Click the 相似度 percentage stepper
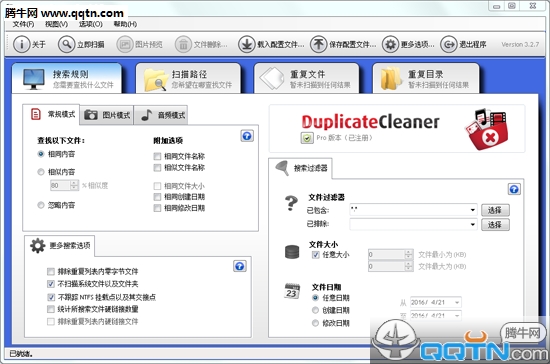Viewport: 550px width, 364px height. [x=74, y=186]
